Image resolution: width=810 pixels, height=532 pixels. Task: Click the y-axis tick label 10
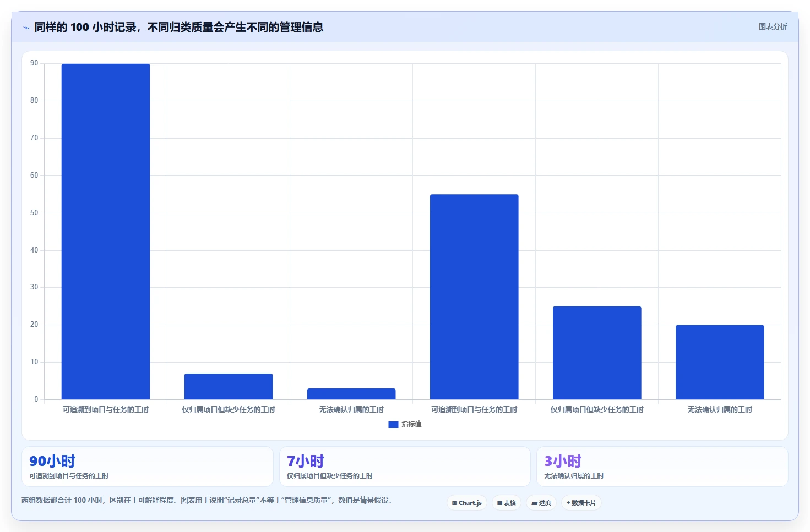(34, 362)
